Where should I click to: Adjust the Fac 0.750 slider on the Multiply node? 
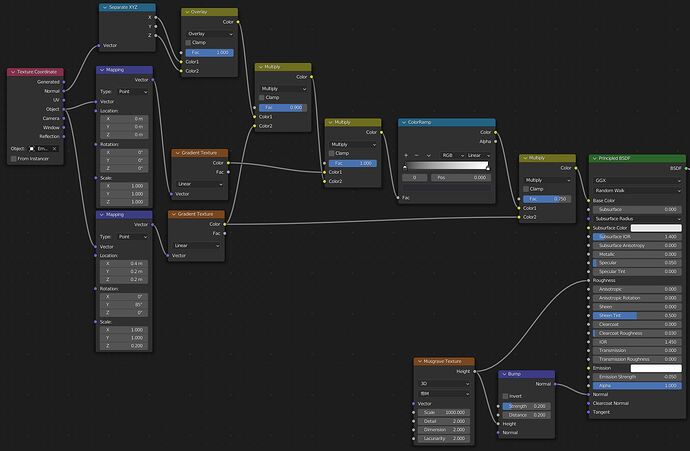[547, 199]
